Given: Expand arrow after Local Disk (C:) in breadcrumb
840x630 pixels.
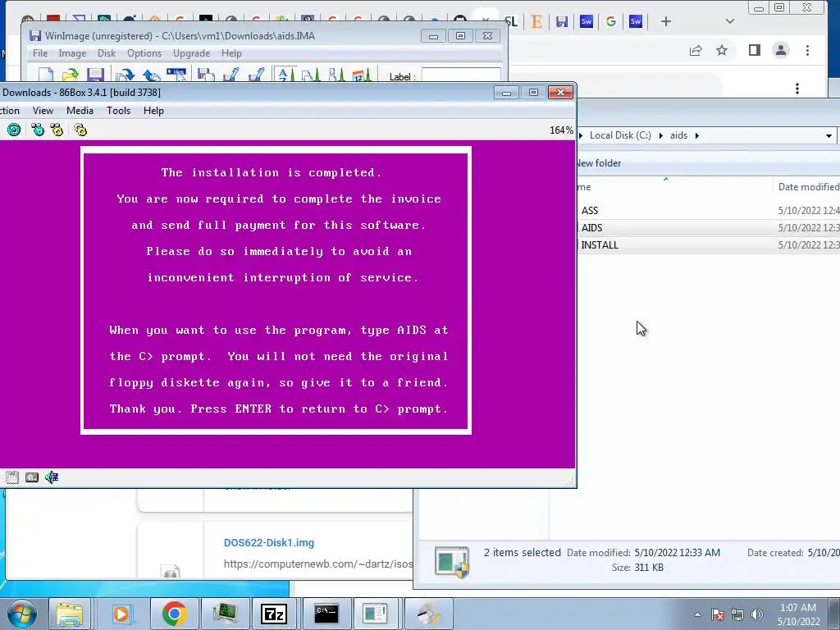Looking at the screenshot, I should coord(660,135).
